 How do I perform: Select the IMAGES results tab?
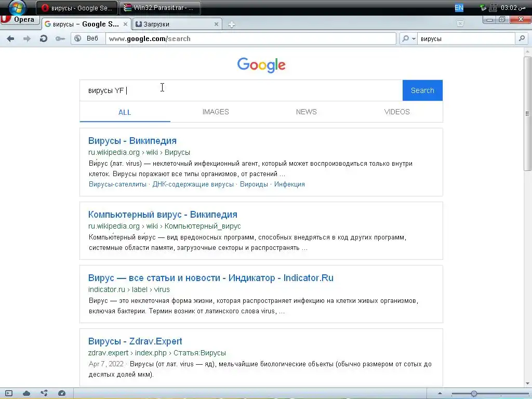(216, 112)
